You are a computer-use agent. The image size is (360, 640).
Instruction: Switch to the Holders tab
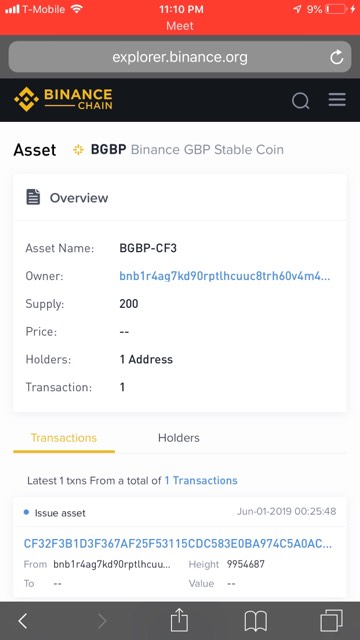click(x=179, y=438)
